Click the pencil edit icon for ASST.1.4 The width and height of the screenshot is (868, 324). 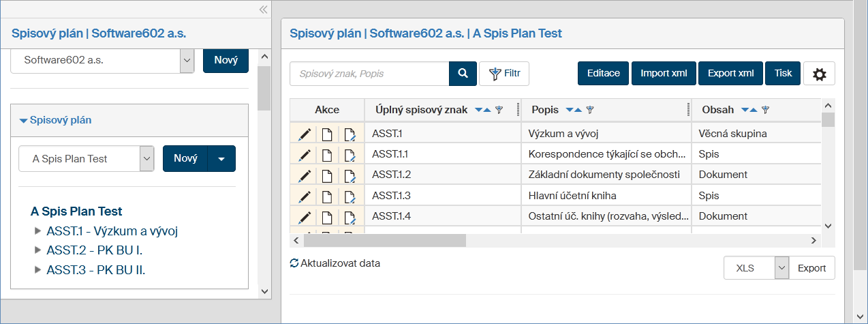click(305, 217)
